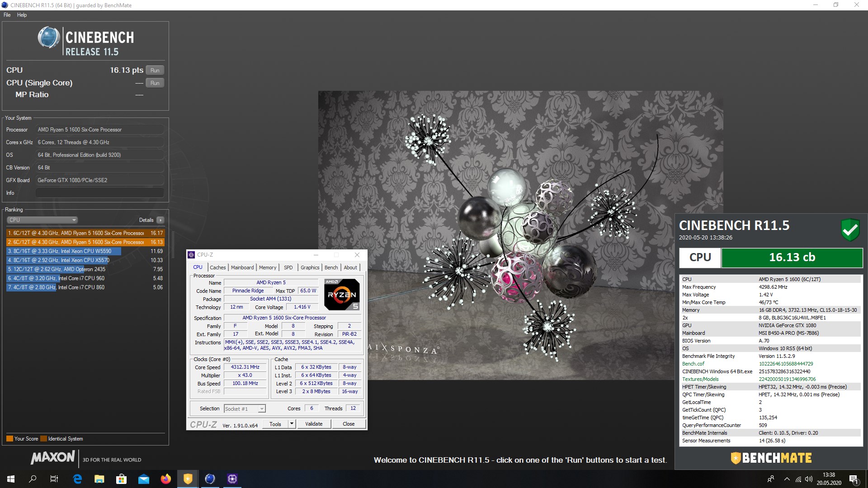868x488 pixels.
Task: Click the Close button in CPU-Z
Action: (349, 424)
